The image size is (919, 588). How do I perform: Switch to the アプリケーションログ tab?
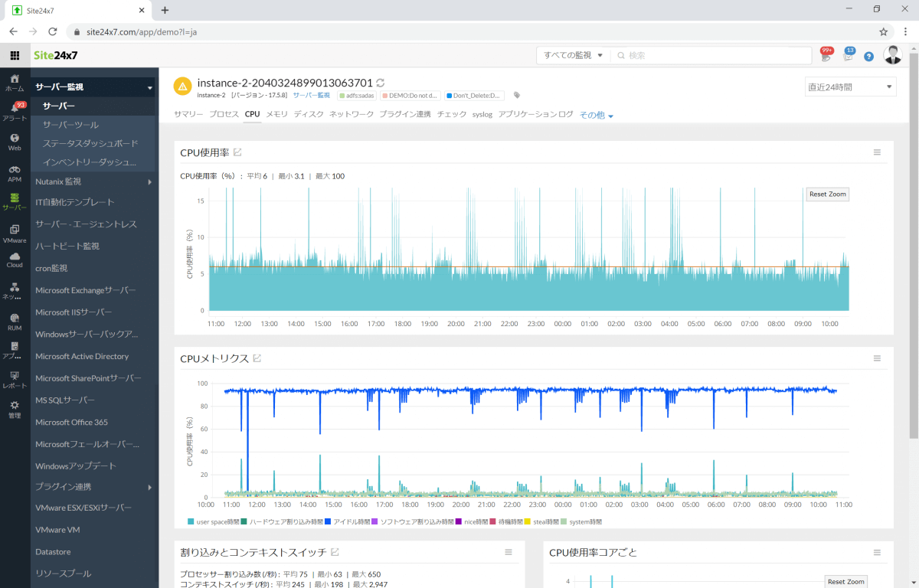click(535, 114)
